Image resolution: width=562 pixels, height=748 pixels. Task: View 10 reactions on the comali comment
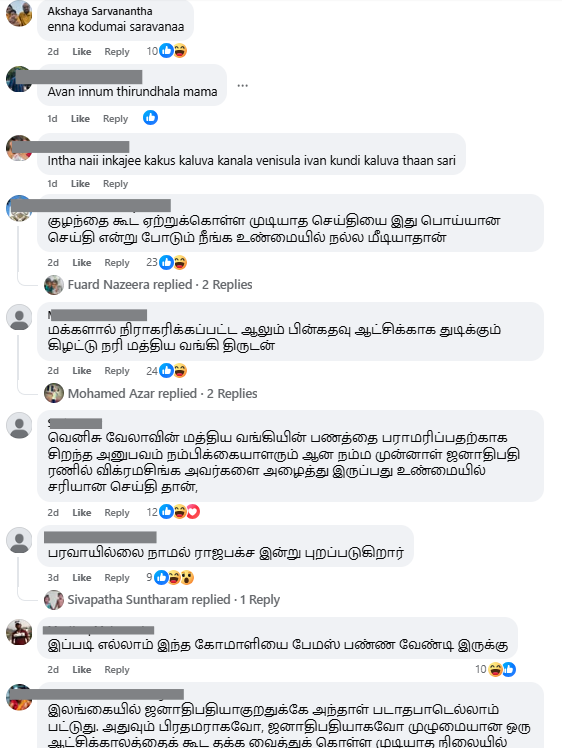495,669
